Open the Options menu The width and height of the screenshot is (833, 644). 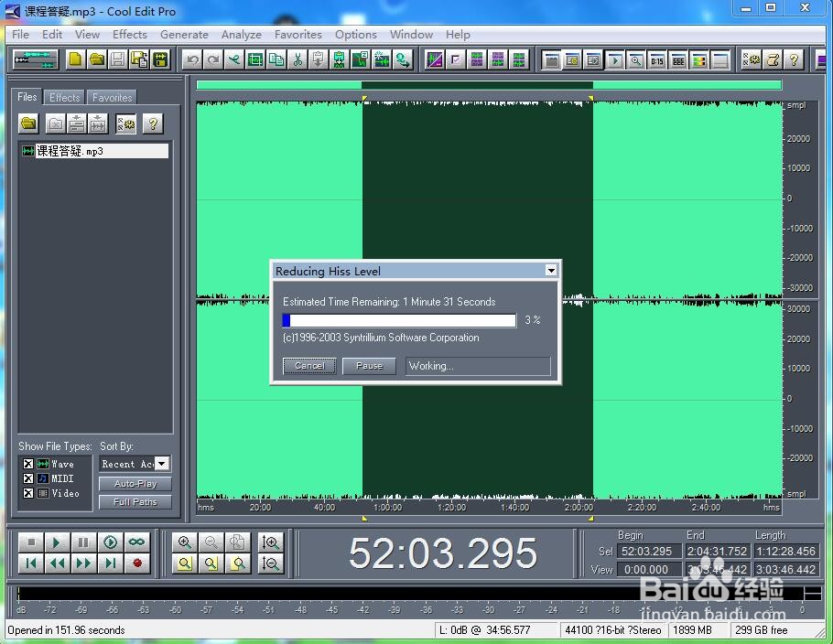coord(356,35)
